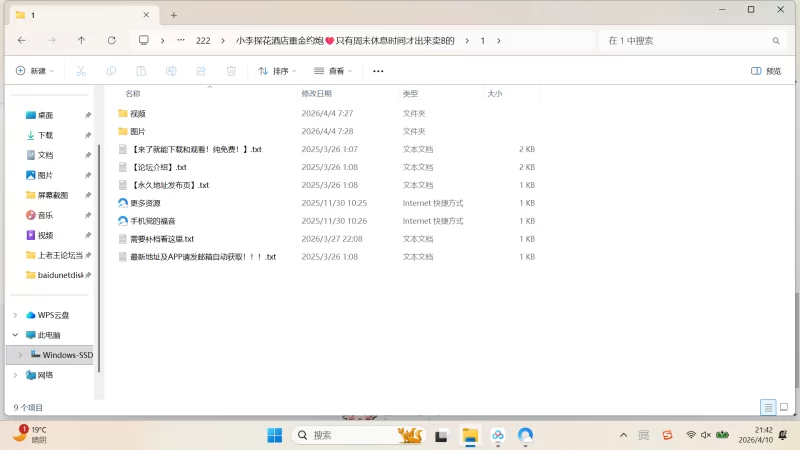Select the 视频 folder in the file list

click(x=138, y=114)
